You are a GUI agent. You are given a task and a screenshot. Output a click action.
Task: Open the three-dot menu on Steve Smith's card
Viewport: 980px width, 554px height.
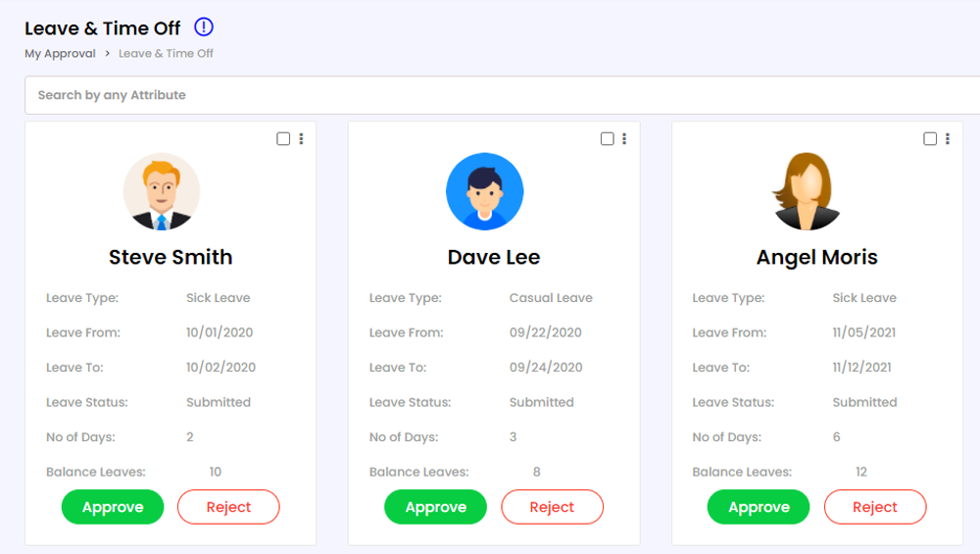pyautogui.click(x=301, y=139)
